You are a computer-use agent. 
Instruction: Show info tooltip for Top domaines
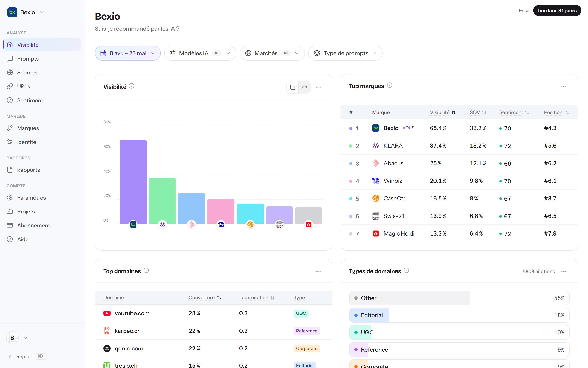pos(146,270)
